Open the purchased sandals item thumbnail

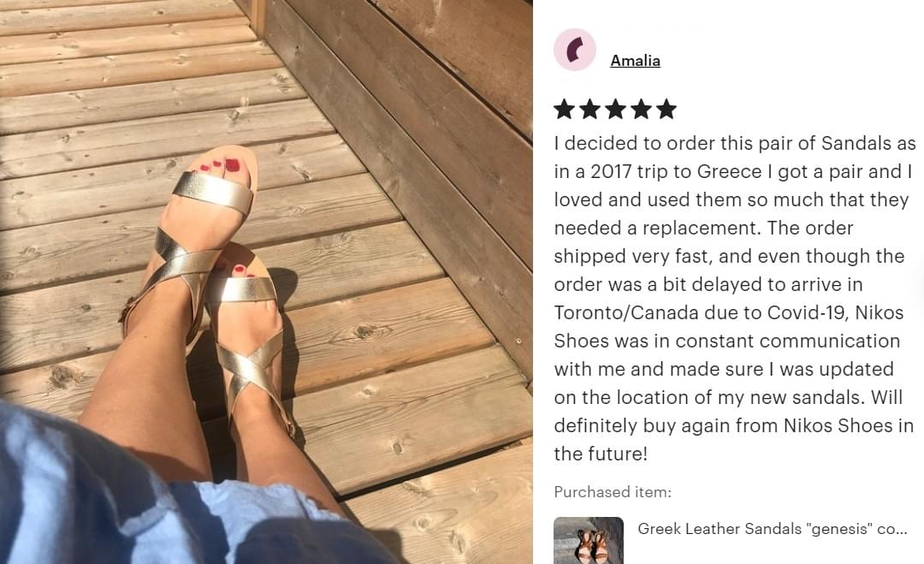pyautogui.click(x=589, y=540)
